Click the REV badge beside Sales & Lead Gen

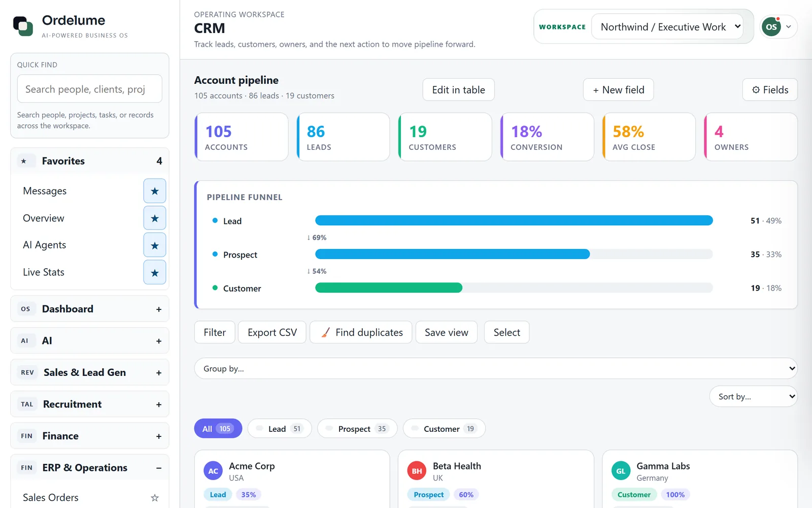pyautogui.click(x=27, y=372)
